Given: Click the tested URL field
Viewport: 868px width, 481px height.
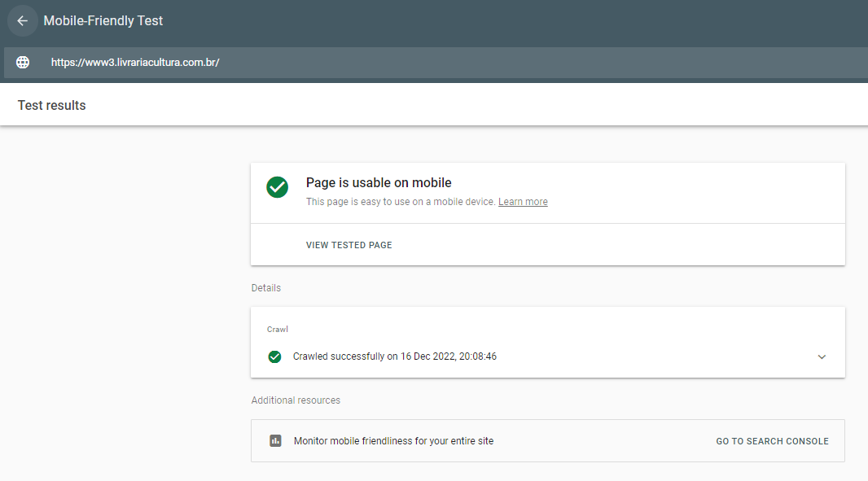Looking at the screenshot, I should coord(134,62).
